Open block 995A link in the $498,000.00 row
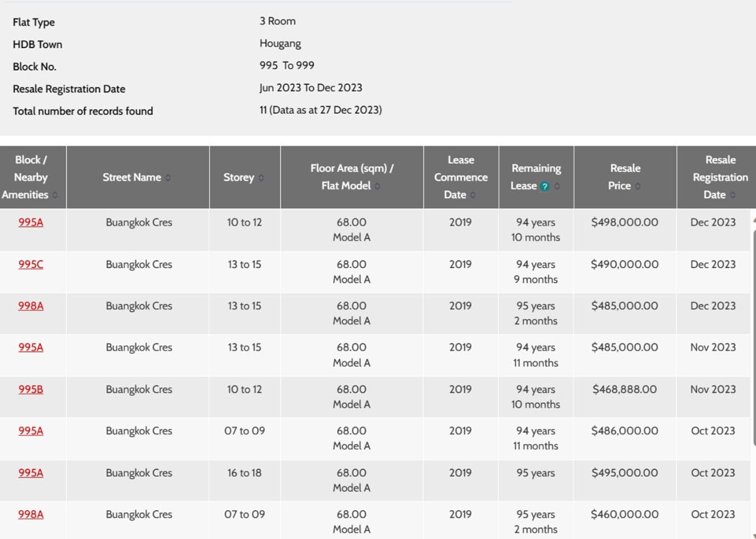The image size is (756, 539). (x=31, y=223)
